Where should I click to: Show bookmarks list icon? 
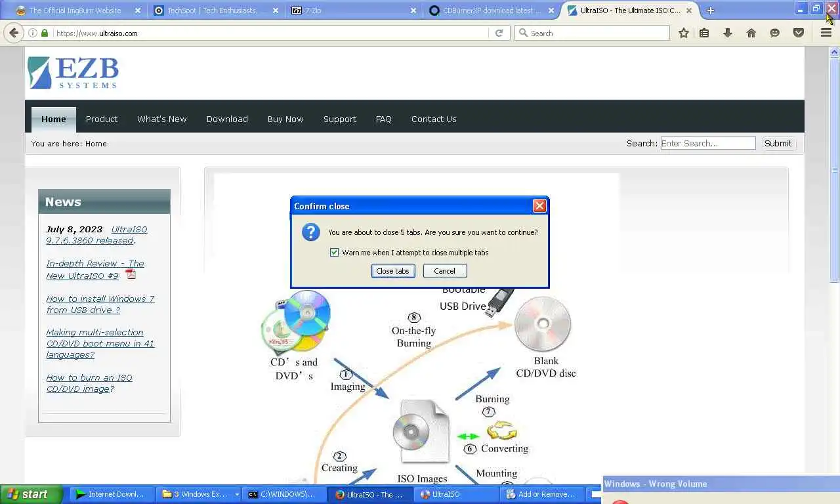coord(704,33)
